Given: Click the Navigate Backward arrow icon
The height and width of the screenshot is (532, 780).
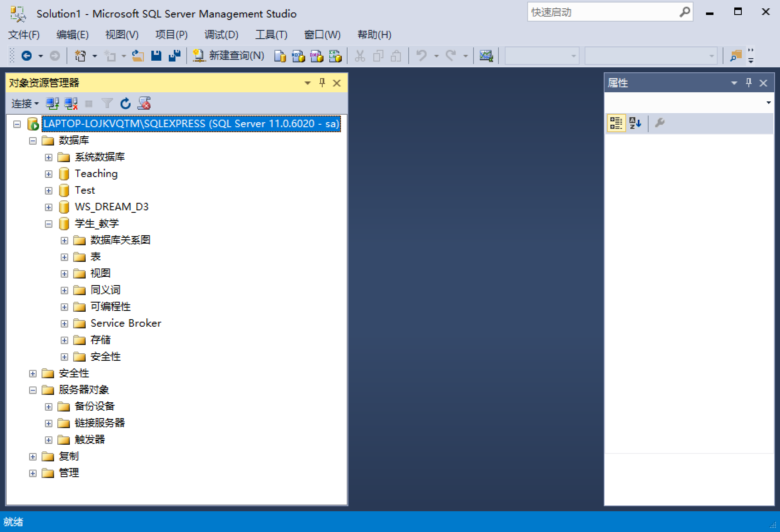Looking at the screenshot, I should [x=27, y=56].
